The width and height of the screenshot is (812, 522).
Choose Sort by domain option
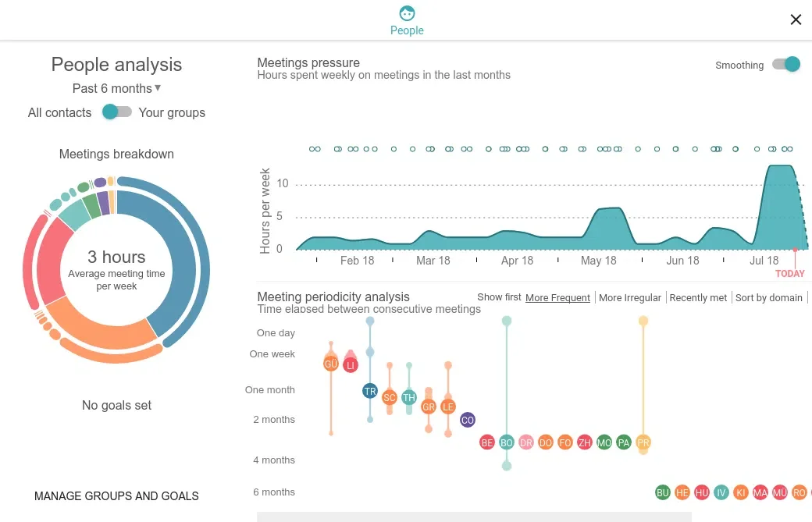[768, 297]
